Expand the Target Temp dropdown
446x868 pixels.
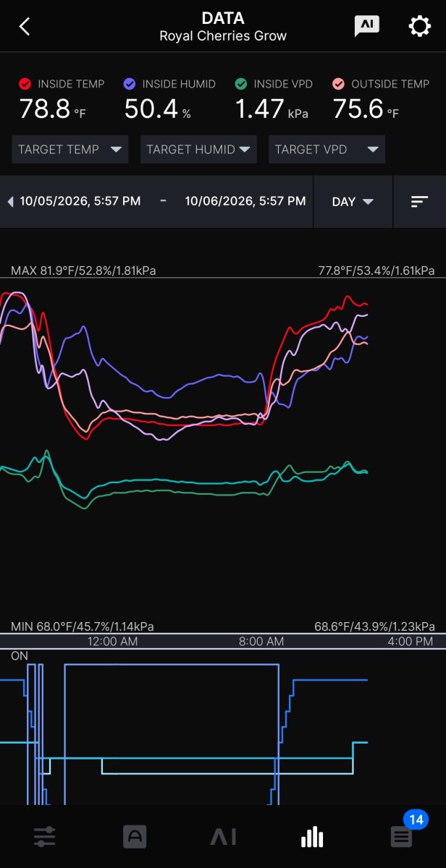click(x=70, y=150)
